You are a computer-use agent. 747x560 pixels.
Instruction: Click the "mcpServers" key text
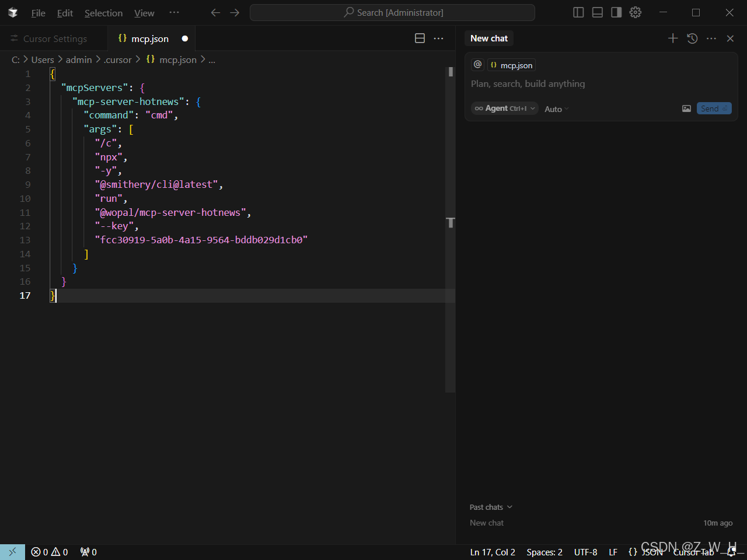coord(95,87)
